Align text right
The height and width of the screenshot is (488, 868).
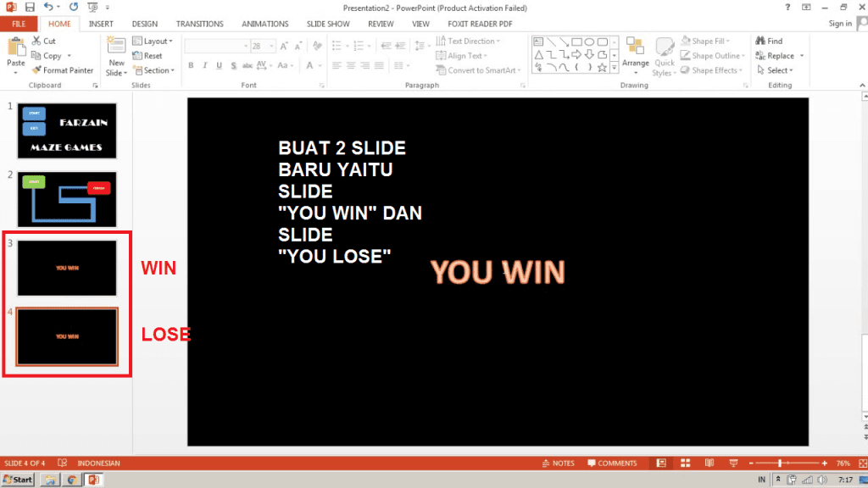(x=364, y=65)
